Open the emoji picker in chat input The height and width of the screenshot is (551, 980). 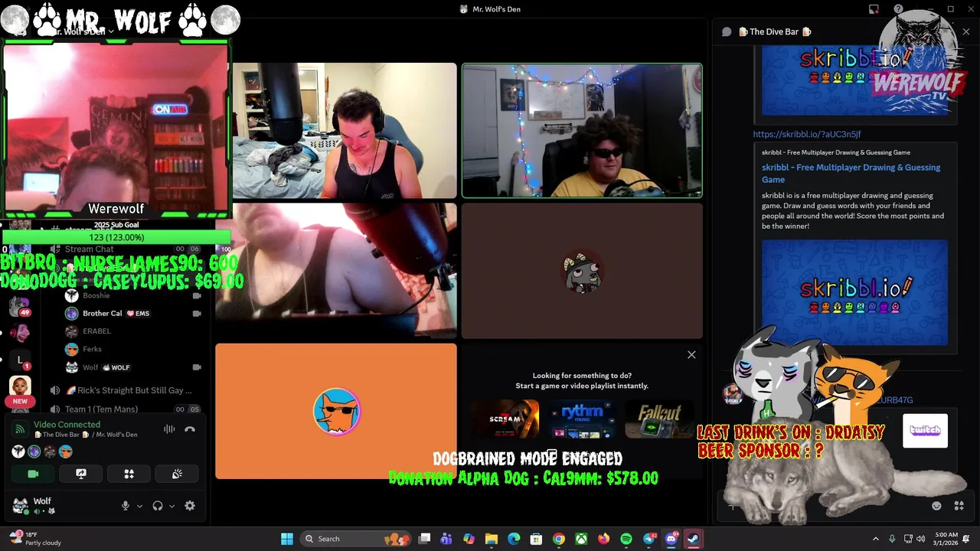[936, 506]
